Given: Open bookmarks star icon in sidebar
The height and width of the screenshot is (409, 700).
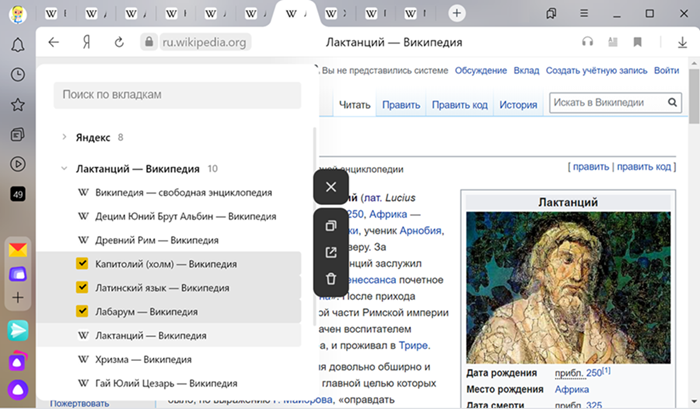Looking at the screenshot, I should 18,104.
